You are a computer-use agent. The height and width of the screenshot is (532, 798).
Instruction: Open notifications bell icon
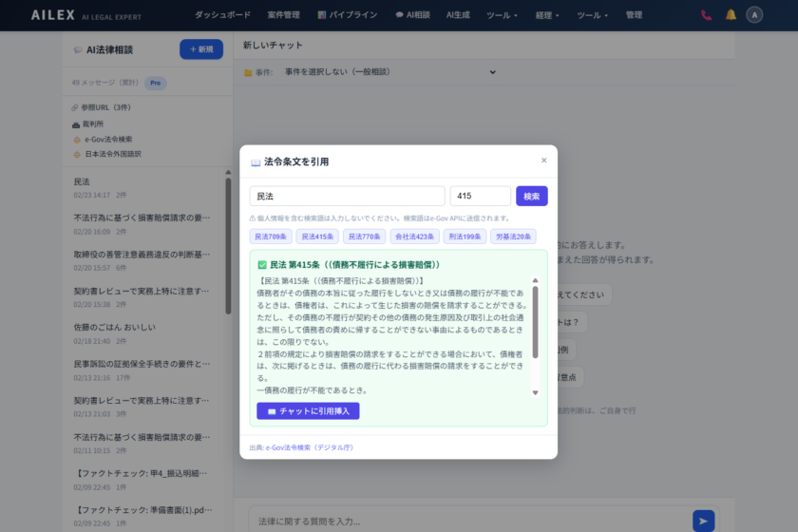point(731,15)
